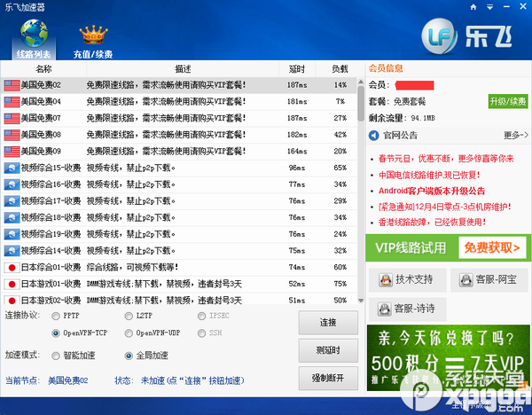This screenshot has width=532, height=415.
Task: Click the QQ penguin icon on 技术支持
Action: (x=386, y=280)
